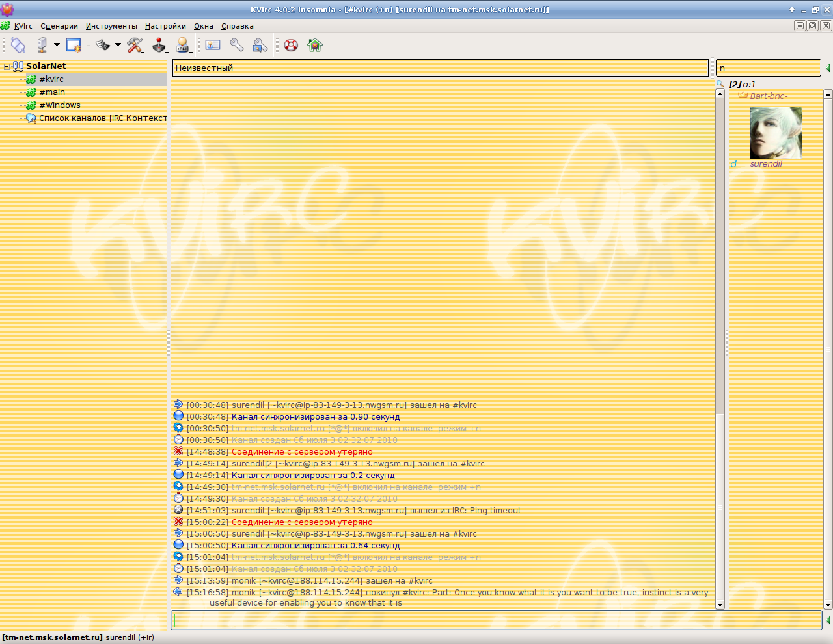The height and width of the screenshot is (644, 833).
Task: Open the Сценарии menu
Action: coord(59,26)
